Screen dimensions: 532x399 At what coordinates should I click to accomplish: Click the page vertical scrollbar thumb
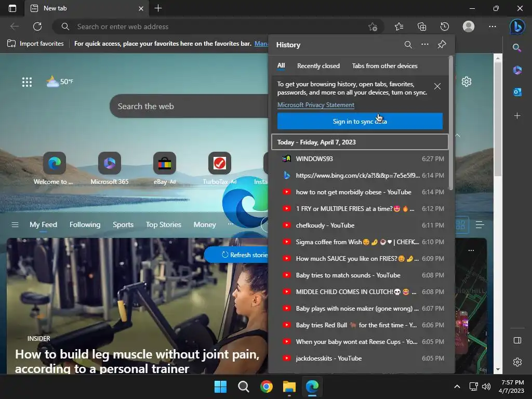click(498, 119)
